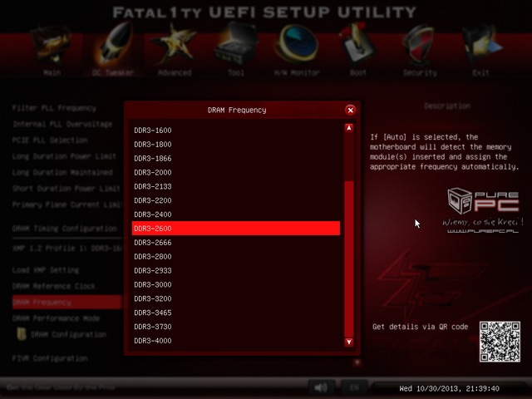The height and width of the screenshot is (399, 532).
Task: Choose DDR3-4000 at list bottom
Action: (x=153, y=341)
